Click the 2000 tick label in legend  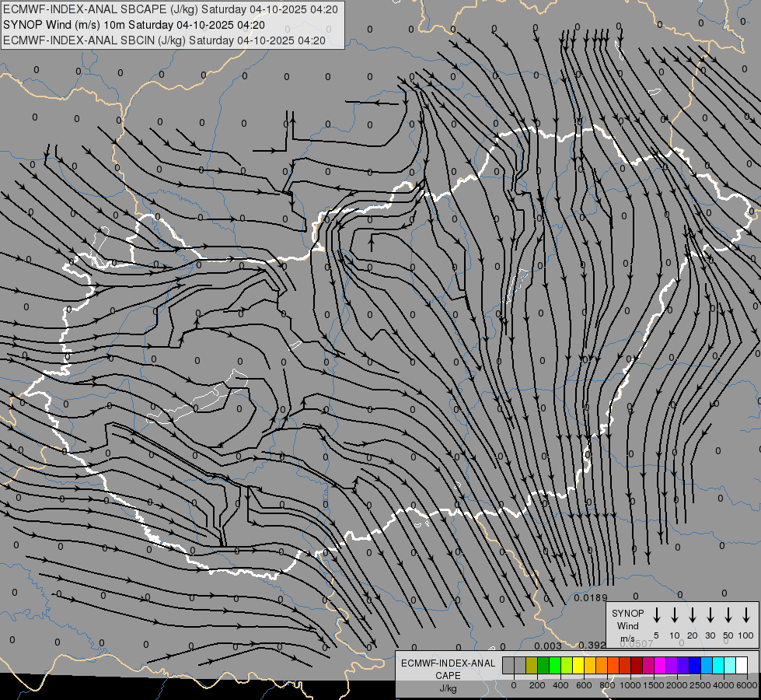pos(677,685)
